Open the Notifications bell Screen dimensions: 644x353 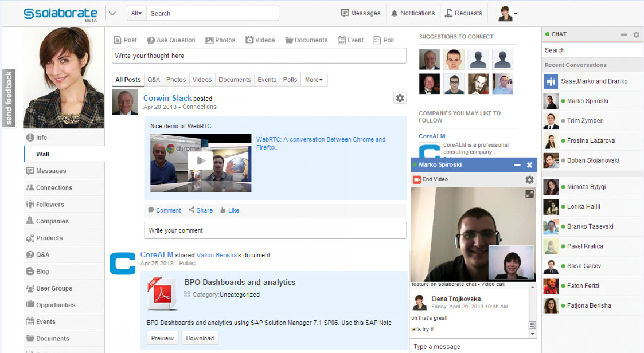(x=413, y=13)
